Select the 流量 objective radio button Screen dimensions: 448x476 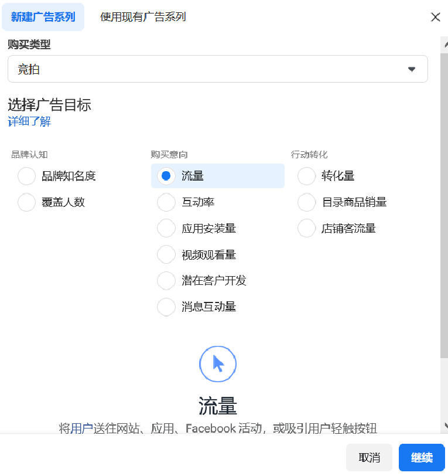pos(166,176)
